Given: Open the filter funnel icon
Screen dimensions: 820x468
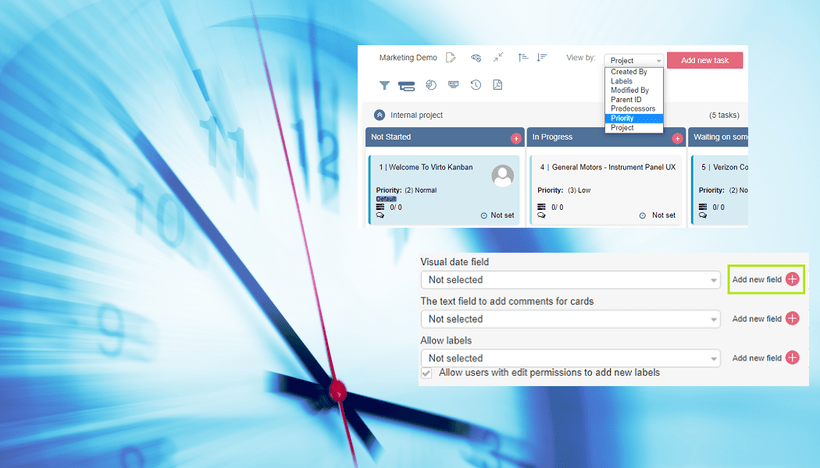Looking at the screenshot, I should [384, 85].
